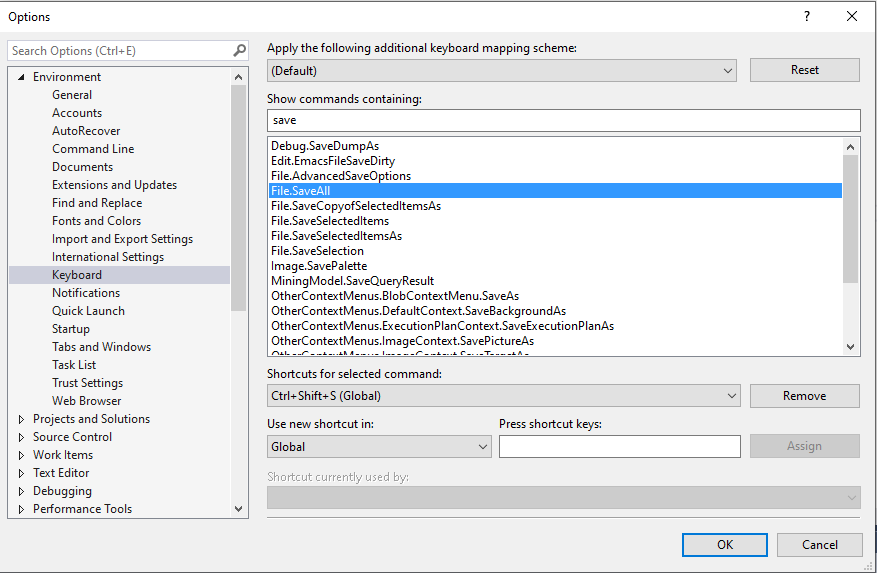The image size is (877, 573).
Task: Open the Use new shortcut in dropdown
Action: (379, 447)
